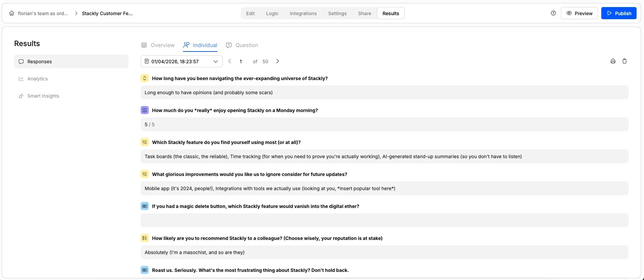Open Smart Insights in the sidebar
This screenshot has width=644, height=280.
(x=71, y=96)
